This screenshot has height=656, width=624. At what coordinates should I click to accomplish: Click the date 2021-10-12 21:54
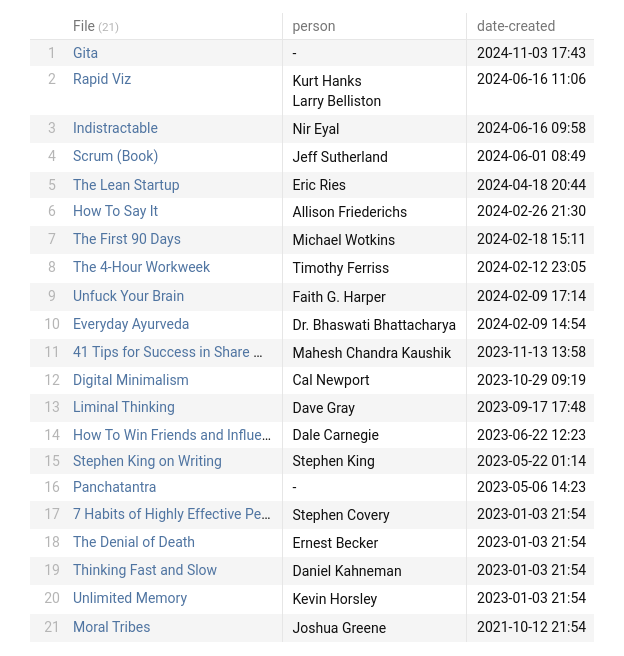coord(532,627)
